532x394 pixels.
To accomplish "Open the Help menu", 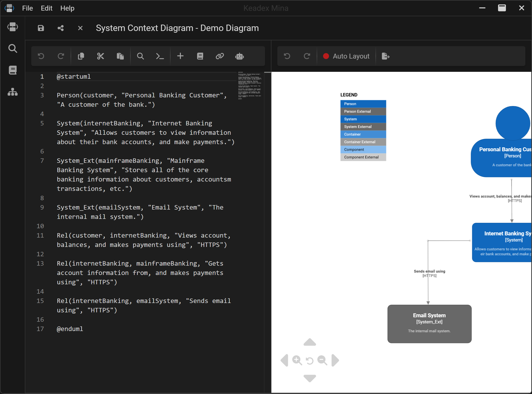I will pyautogui.click(x=67, y=8).
